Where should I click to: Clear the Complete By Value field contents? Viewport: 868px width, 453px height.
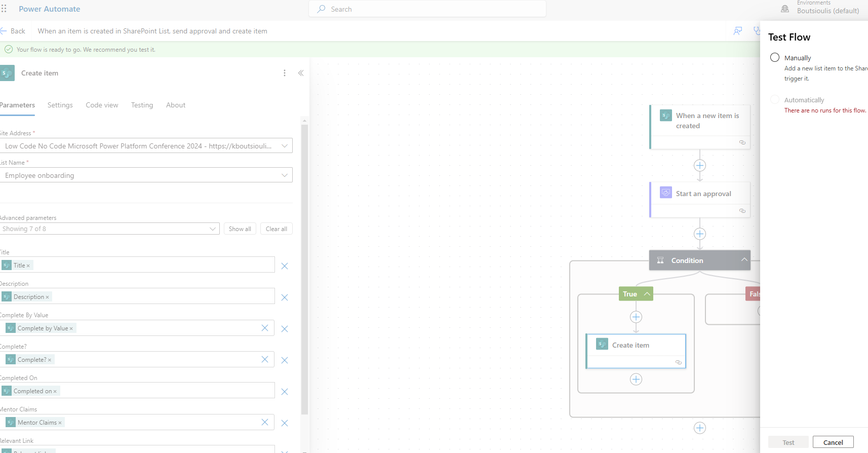[x=265, y=328]
